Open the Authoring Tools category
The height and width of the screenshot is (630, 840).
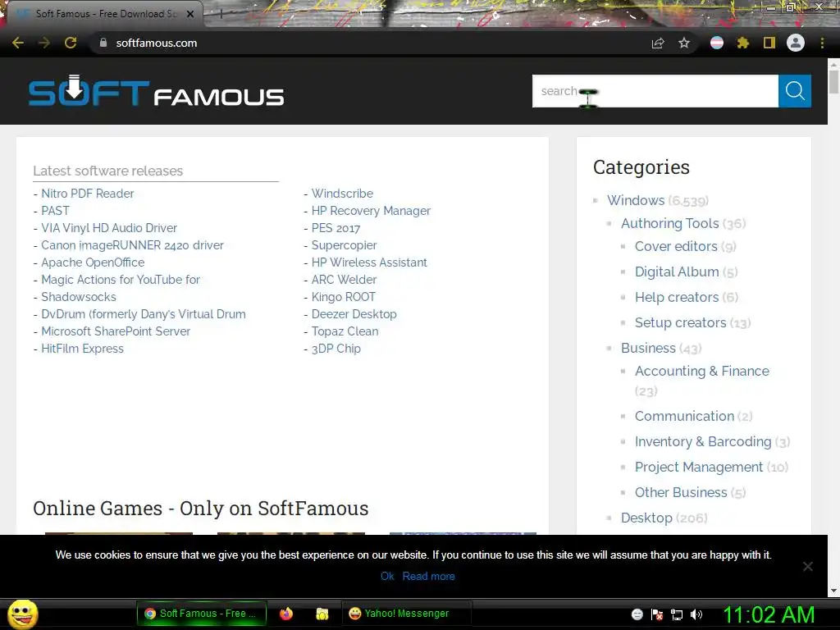tap(669, 223)
